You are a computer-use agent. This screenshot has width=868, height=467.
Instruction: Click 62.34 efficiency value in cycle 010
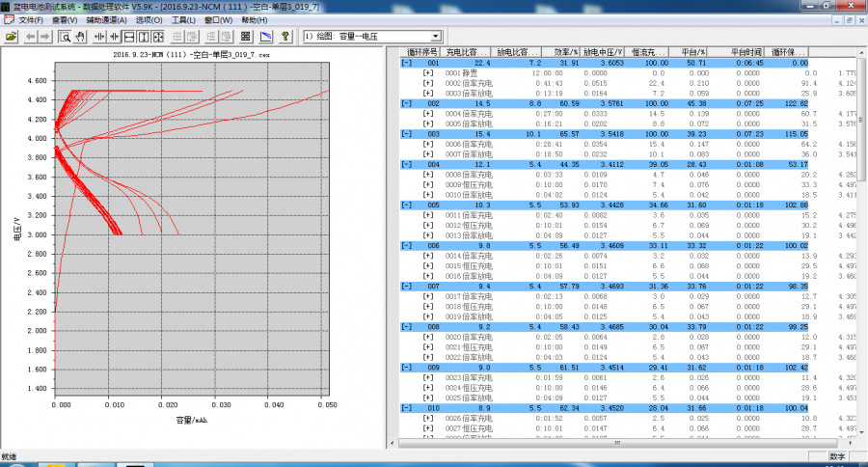(x=568, y=408)
